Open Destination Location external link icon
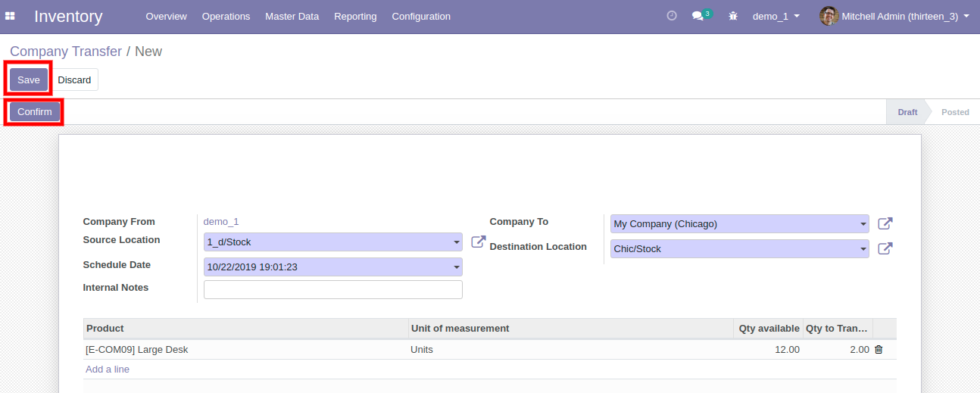 [x=885, y=248]
